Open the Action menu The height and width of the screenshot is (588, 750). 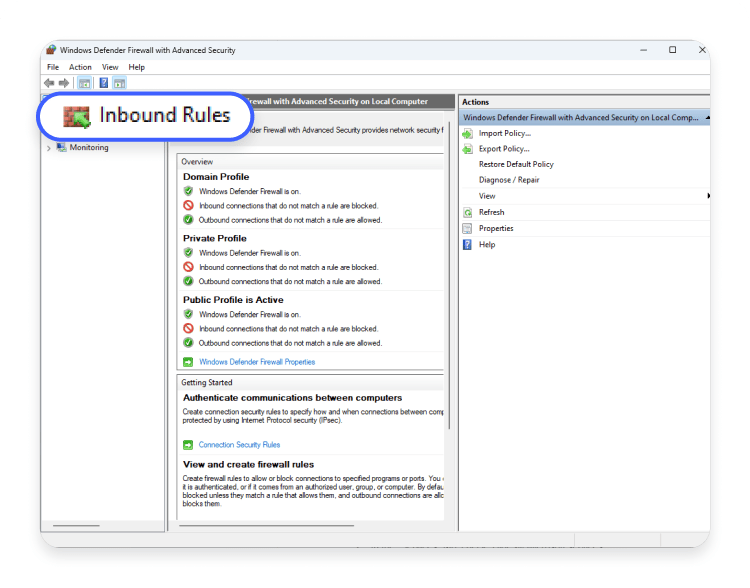tap(80, 67)
